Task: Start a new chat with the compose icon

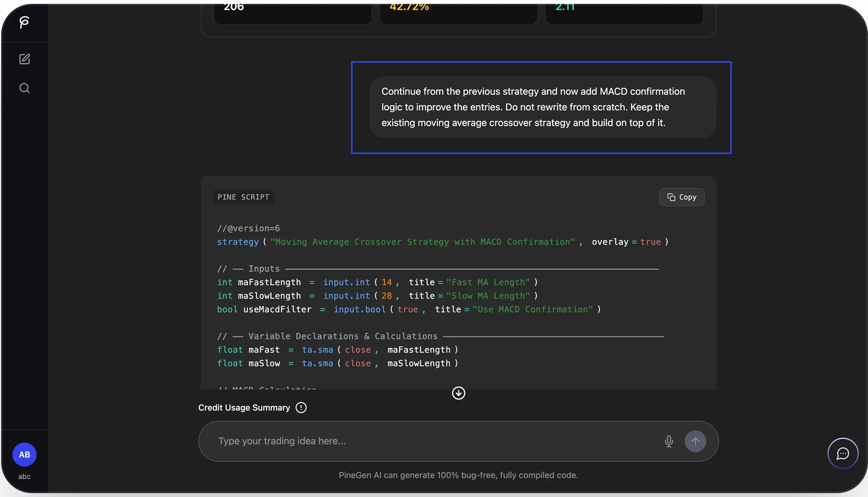Action: (24, 59)
